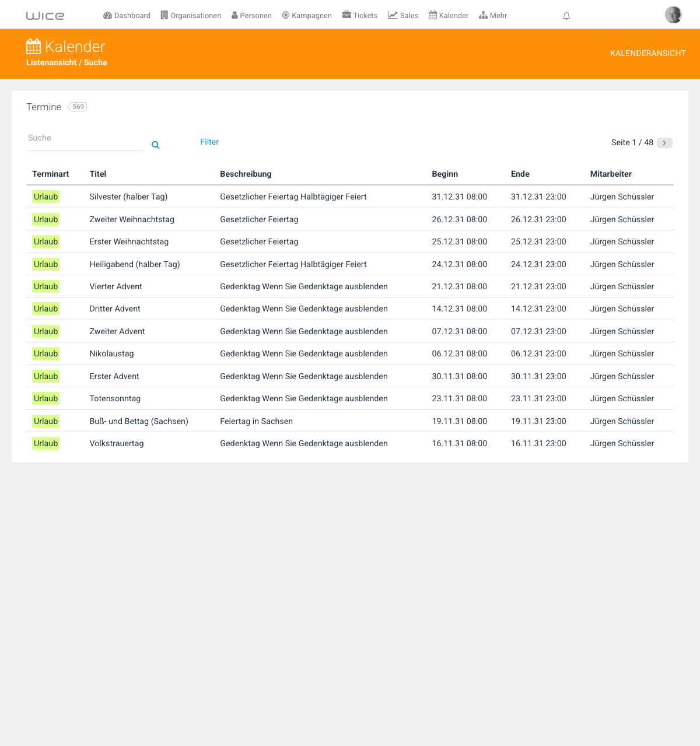
Task: Switch to Kalenderansicht view
Action: [648, 53]
